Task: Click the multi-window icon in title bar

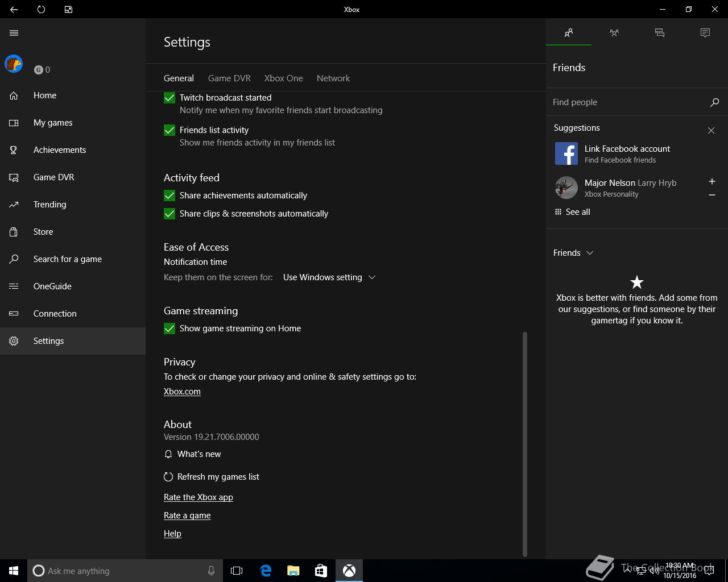Action: tap(68, 9)
